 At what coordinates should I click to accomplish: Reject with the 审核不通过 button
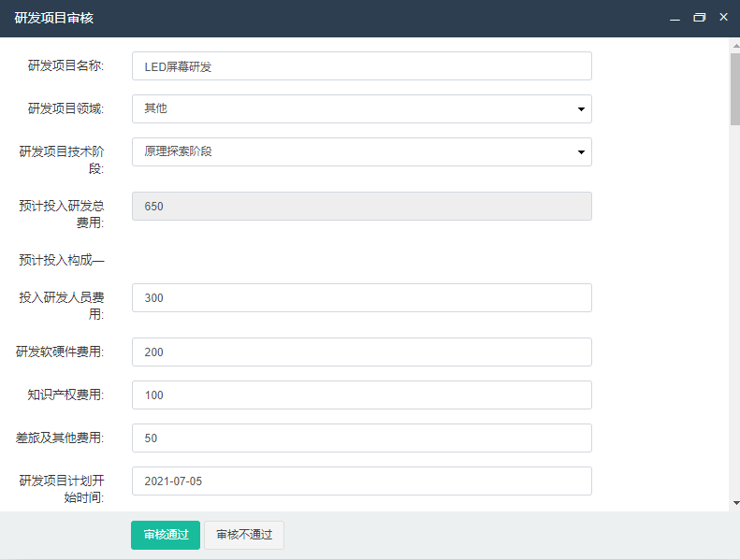point(244,535)
